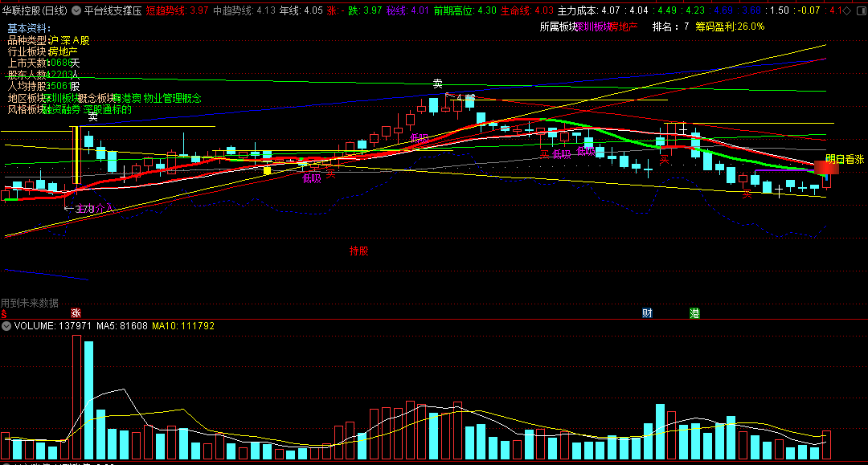
Task: Click the 主力介入 annotation label
Action: 94,209
